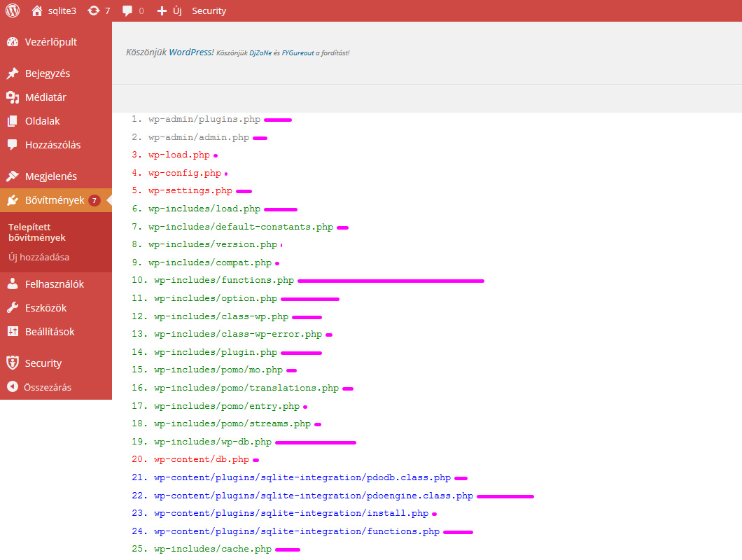Click the wp-config.php list entry
Image resolution: width=742 pixels, height=560 pixels.
click(185, 174)
